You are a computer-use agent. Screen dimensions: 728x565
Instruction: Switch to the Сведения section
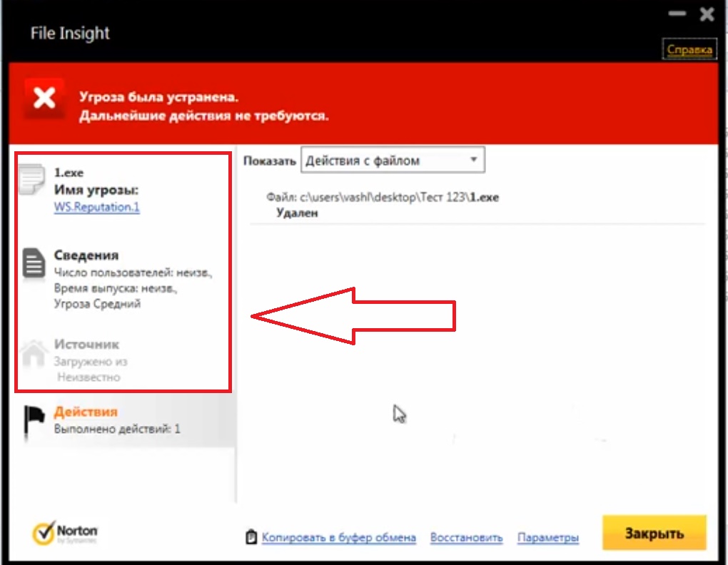click(86, 255)
